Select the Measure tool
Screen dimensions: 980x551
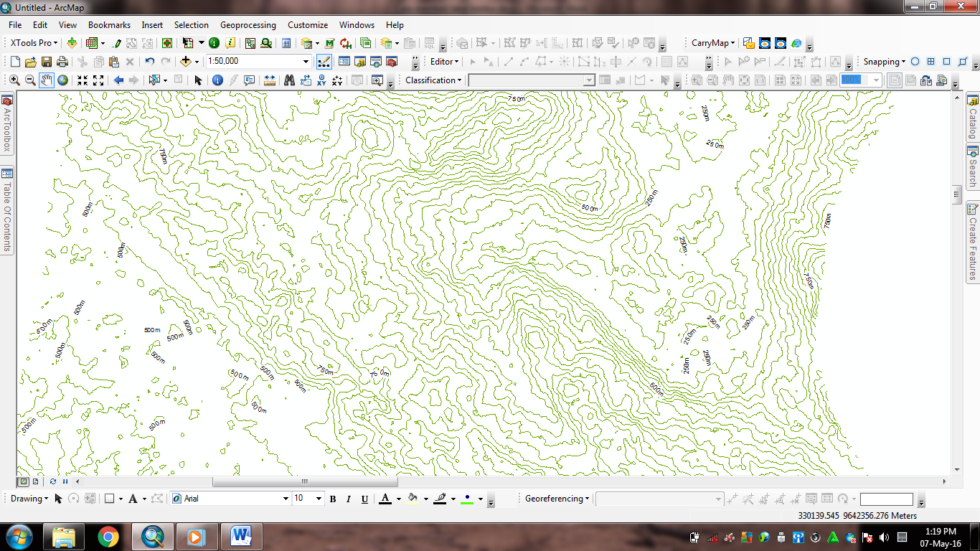click(269, 80)
